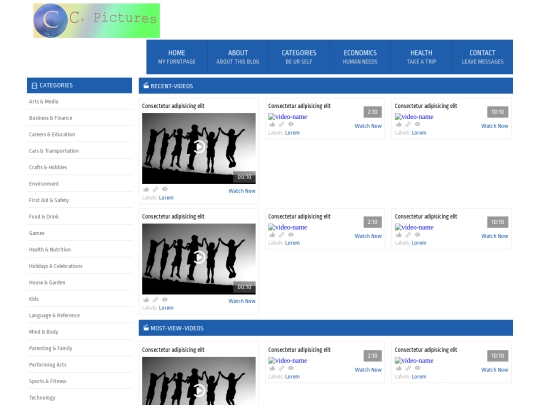This screenshot has height=405, width=540.
Task: Click eye icon of 10:10 video, second Recent-Videos row
Action: 417,235
